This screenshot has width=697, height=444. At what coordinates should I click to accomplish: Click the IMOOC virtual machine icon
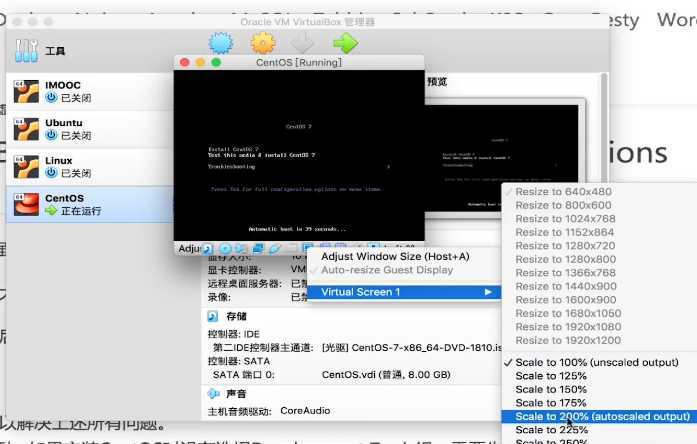point(26,92)
